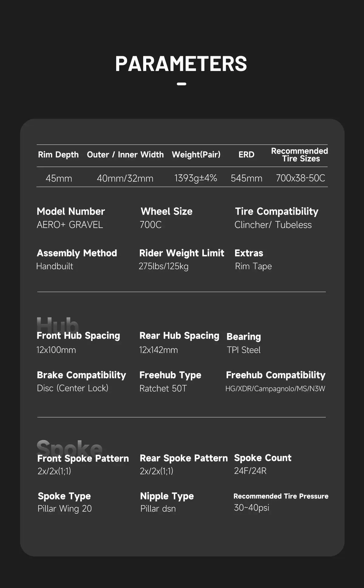
Task: Select the Outer / Inner Width header
Action: click(125, 155)
